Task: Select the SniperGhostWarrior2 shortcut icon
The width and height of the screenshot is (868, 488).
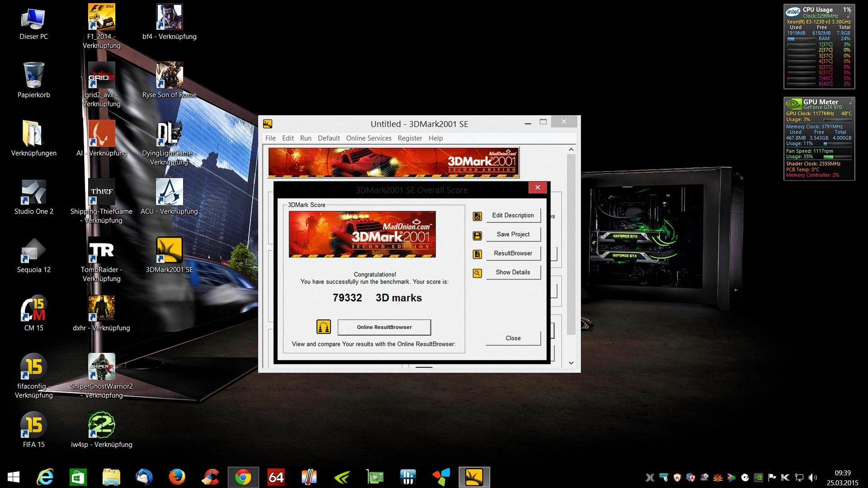Action: pos(101,376)
